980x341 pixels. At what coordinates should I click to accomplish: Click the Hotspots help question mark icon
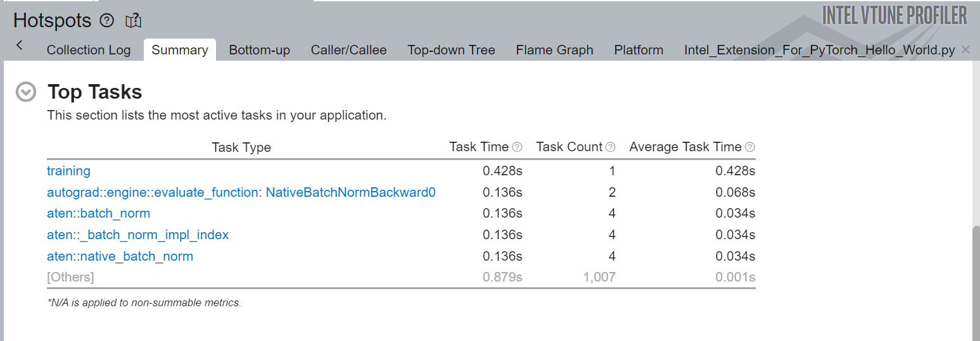[x=107, y=21]
